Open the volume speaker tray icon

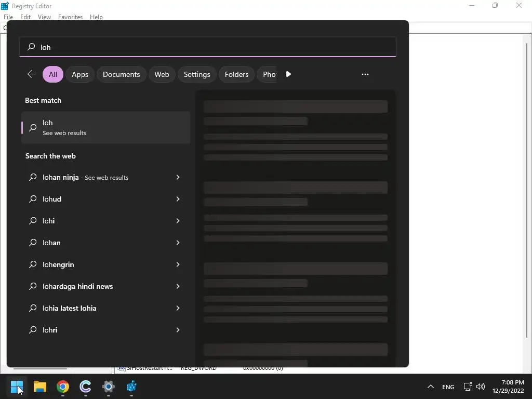point(481,387)
